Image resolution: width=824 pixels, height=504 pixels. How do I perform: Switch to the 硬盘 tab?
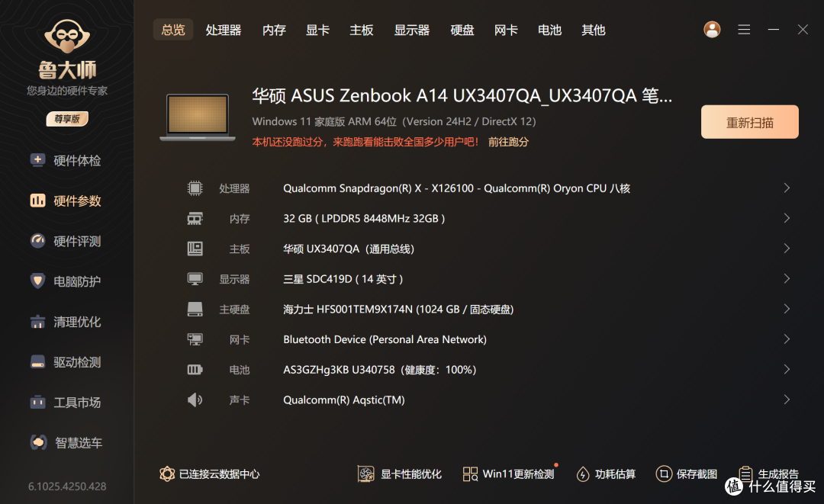click(x=462, y=30)
